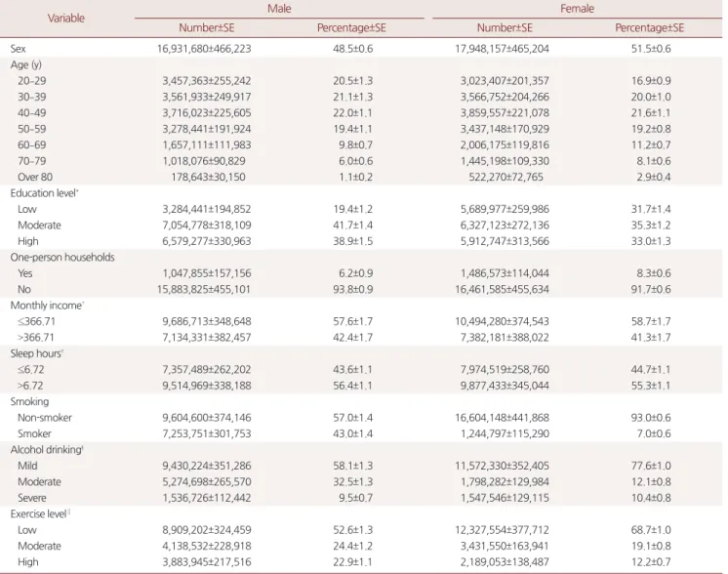Click the cell '7,134,331±382,457'
728x574 pixels.
click(207, 337)
